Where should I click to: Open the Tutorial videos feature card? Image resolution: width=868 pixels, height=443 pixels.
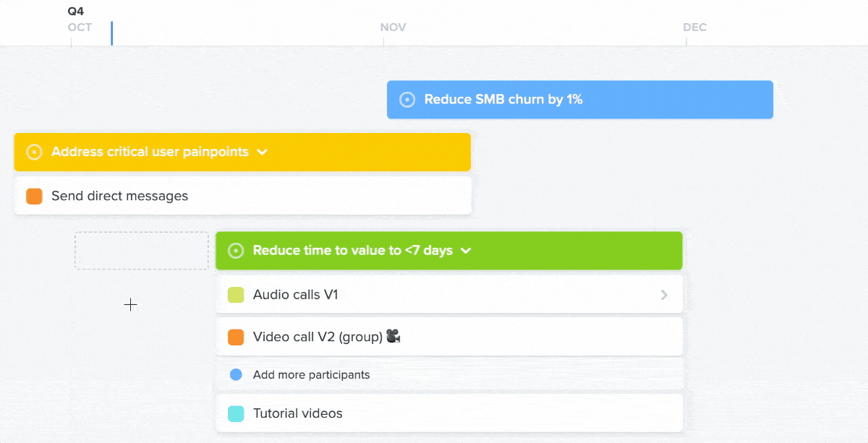tap(449, 413)
